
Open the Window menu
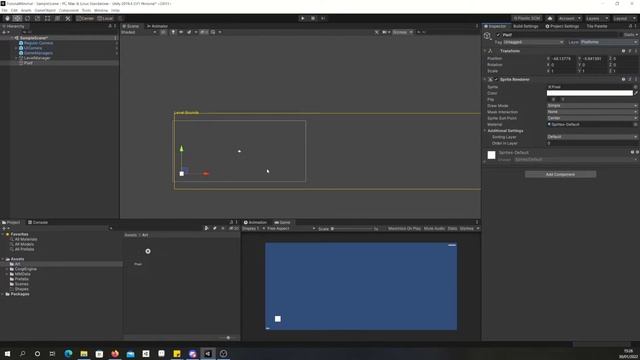[101, 10]
